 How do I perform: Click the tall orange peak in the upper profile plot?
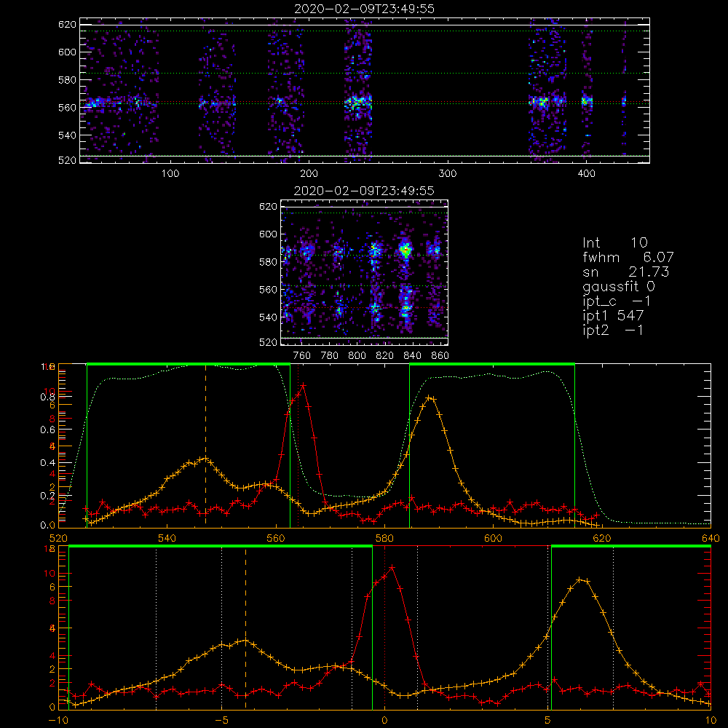430,398
